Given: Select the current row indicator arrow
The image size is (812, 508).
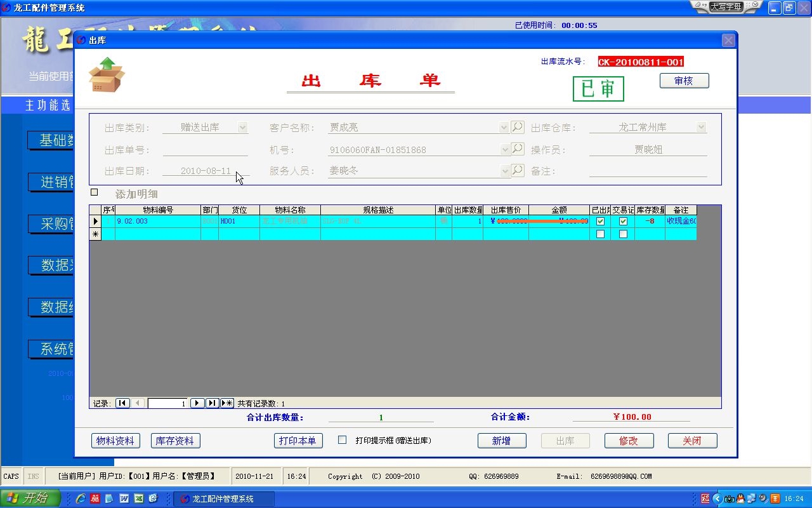Looking at the screenshot, I should pos(96,221).
